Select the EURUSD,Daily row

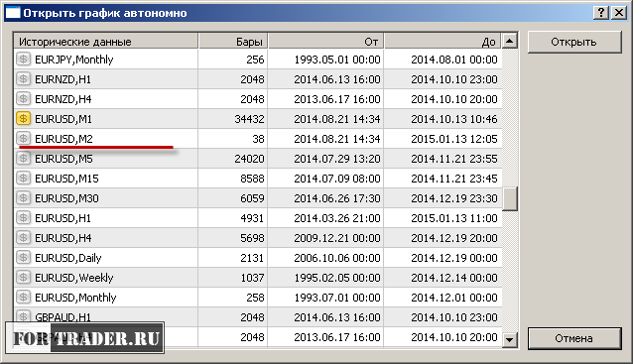tap(258, 258)
